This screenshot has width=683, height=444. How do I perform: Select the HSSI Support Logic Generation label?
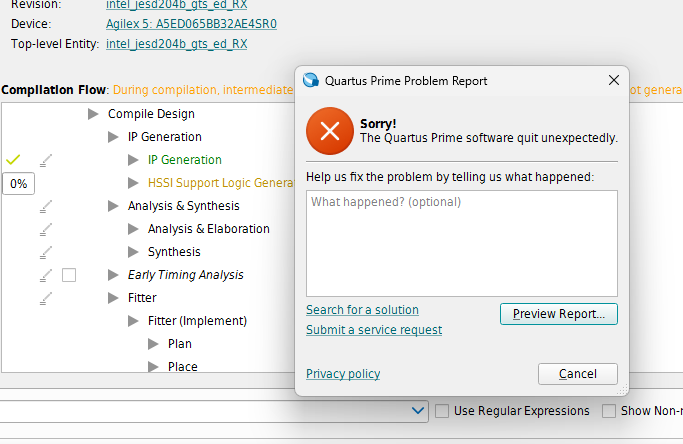[221, 183]
